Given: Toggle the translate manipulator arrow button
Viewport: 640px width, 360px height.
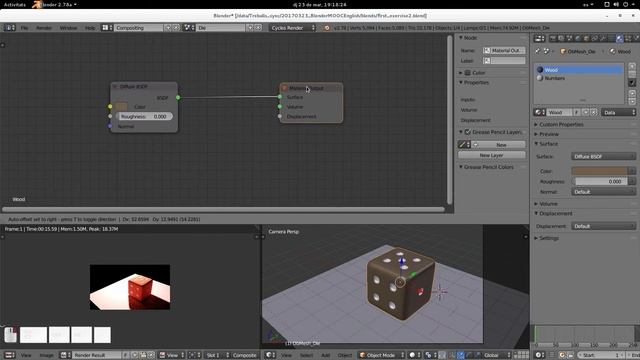Looking at the screenshot, I should [x=461, y=355].
